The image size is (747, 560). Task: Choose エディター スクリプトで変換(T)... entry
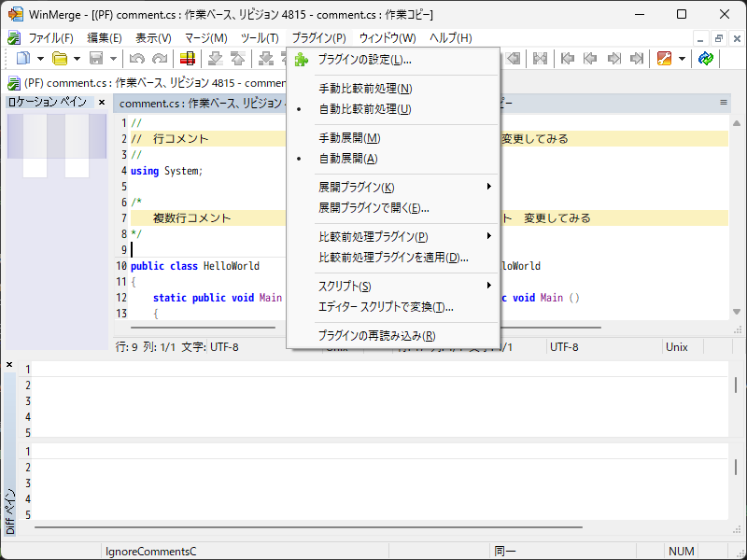pyautogui.click(x=393, y=307)
